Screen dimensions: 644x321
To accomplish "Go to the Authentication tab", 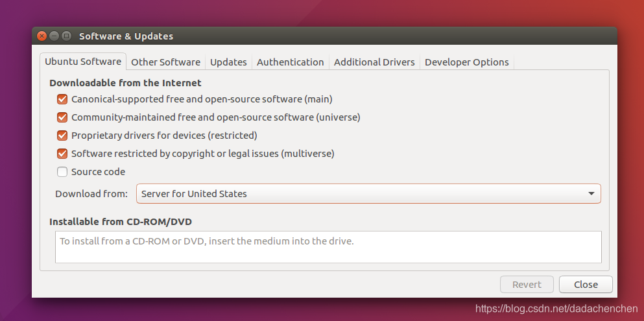I will [291, 62].
